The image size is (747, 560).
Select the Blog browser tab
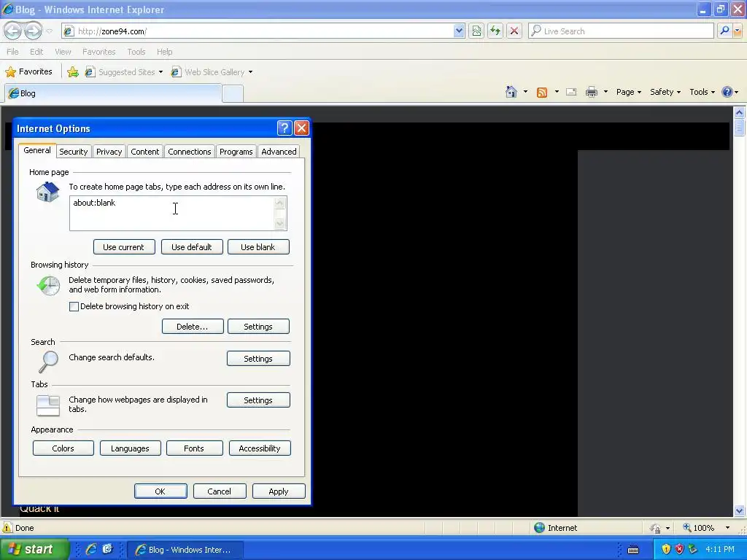113,93
